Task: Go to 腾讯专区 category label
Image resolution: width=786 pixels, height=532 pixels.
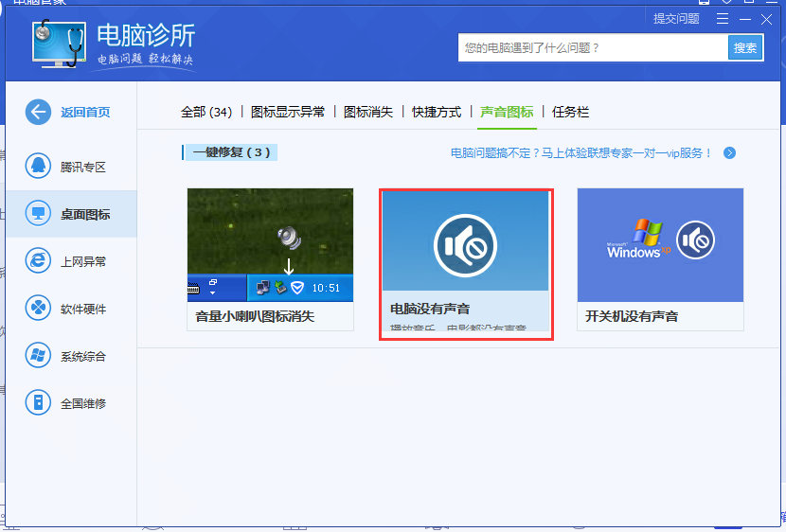Action: tap(83, 167)
